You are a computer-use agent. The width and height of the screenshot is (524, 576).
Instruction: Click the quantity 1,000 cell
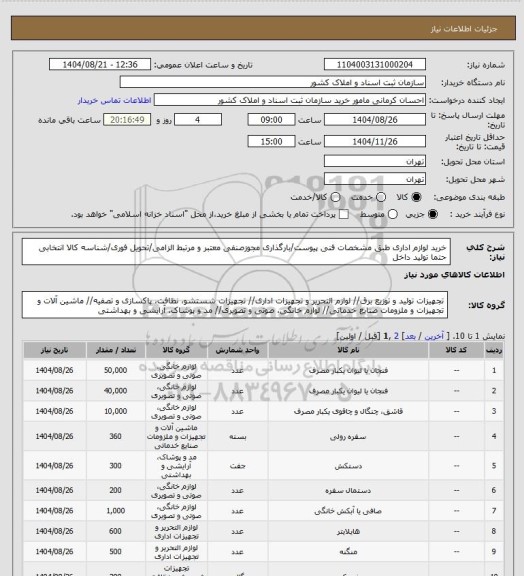click(x=115, y=511)
